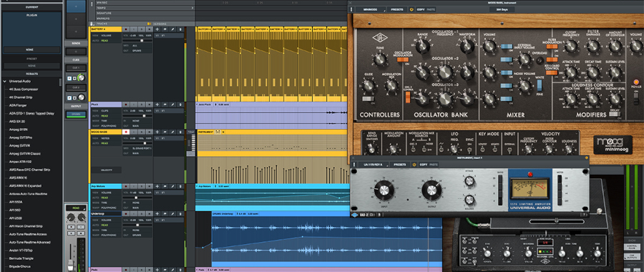This screenshot has width=644, height=272.
Task: Click the Minimoog CUTOFF FREQUENCY filter knob
Action: coord(570,47)
